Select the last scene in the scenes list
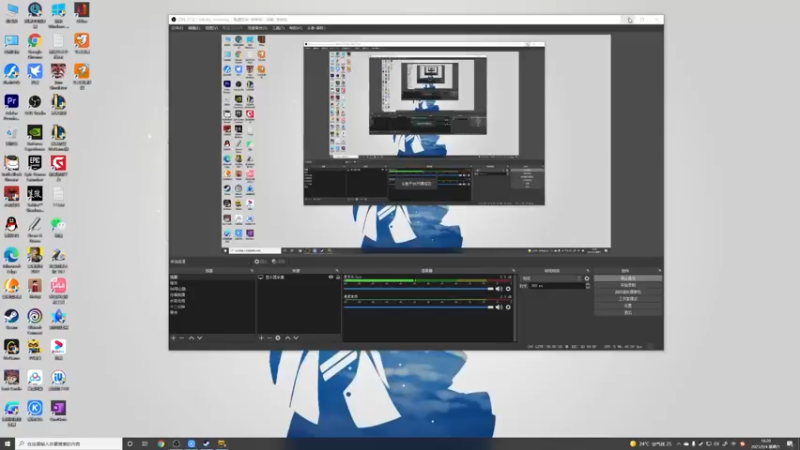The height and width of the screenshot is (450, 800). 212,312
